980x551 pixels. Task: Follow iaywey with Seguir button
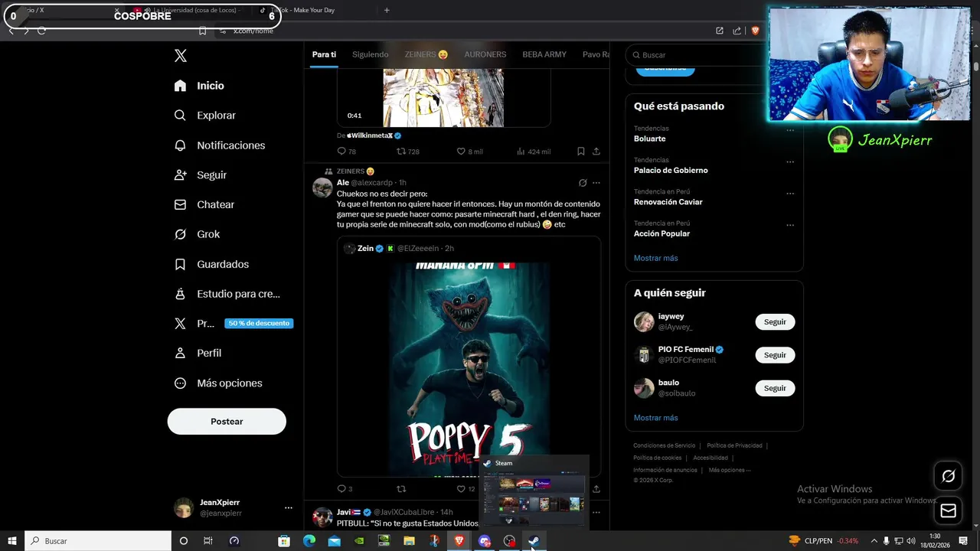(x=775, y=322)
